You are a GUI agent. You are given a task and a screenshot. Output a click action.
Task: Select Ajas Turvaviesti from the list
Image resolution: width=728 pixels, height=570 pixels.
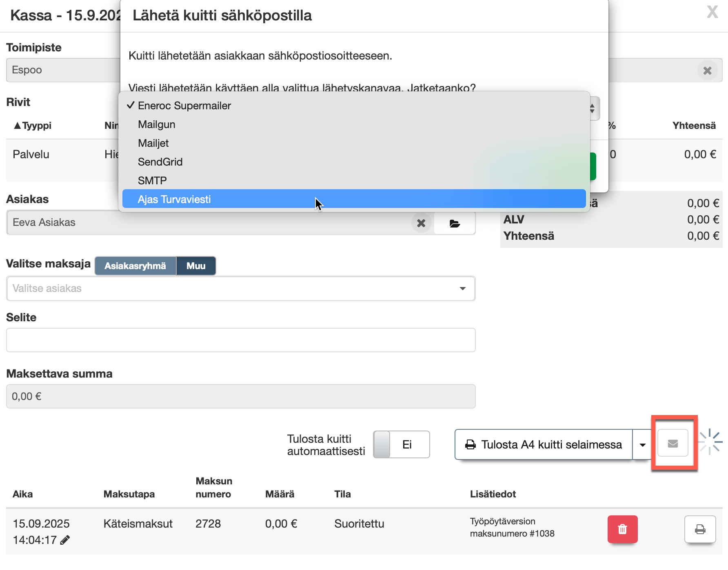(x=174, y=199)
